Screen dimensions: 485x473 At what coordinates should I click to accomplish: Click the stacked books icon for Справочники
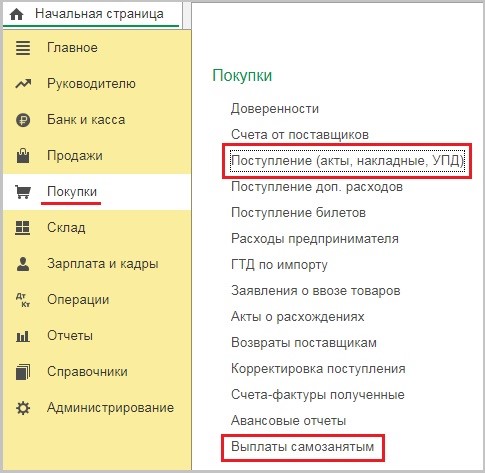pyautogui.click(x=23, y=372)
